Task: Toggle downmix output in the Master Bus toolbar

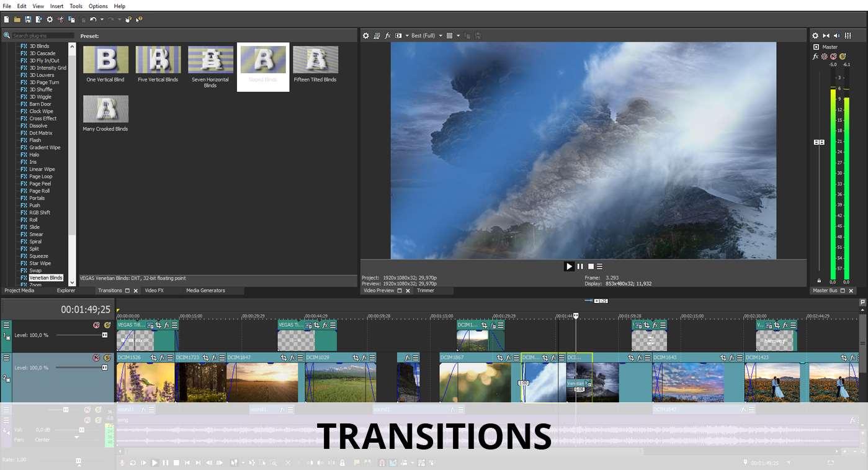Action: [x=826, y=36]
